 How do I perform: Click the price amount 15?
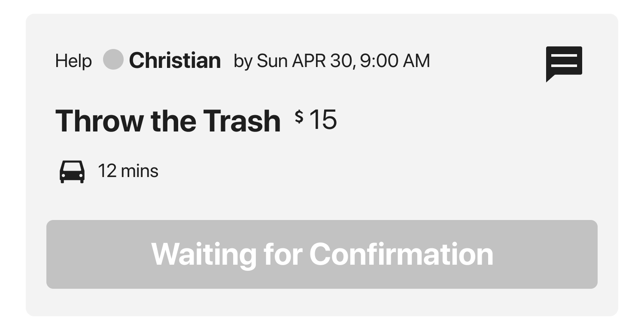(x=323, y=119)
